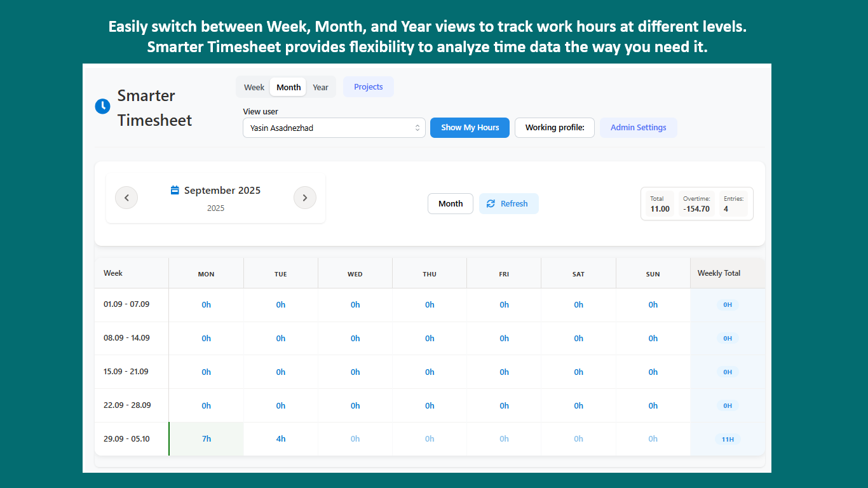The width and height of the screenshot is (868, 488).
Task: Go to previous month with left arrow
Action: click(126, 198)
